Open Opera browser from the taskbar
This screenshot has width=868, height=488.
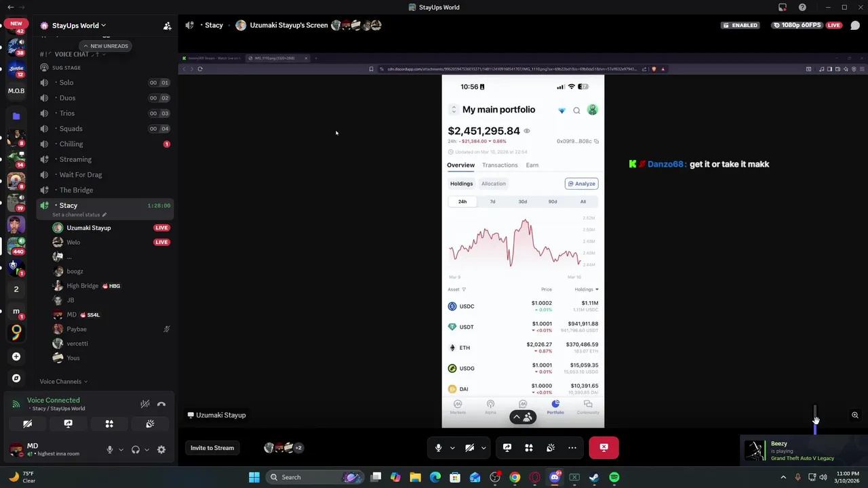[534, 477]
